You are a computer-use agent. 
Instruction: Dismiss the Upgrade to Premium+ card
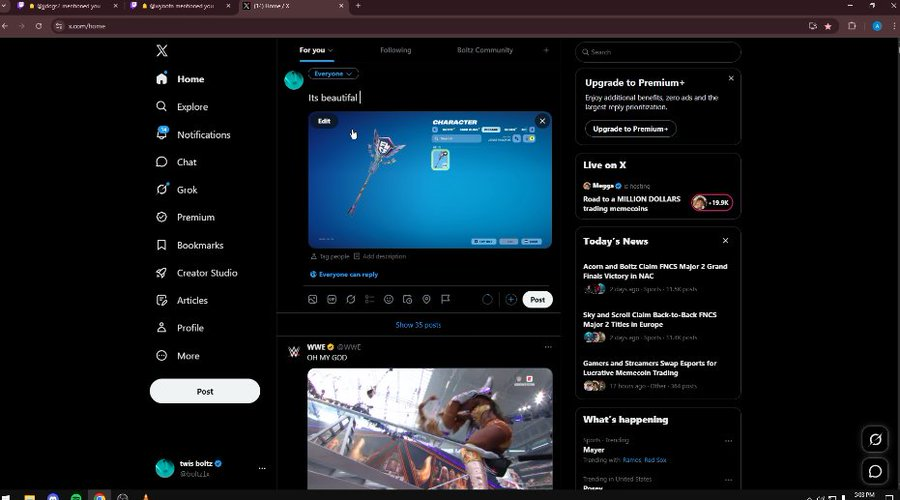click(731, 78)
